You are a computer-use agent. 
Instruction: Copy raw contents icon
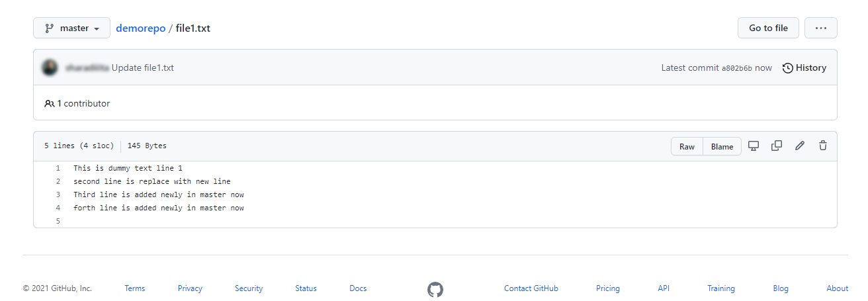777,146
